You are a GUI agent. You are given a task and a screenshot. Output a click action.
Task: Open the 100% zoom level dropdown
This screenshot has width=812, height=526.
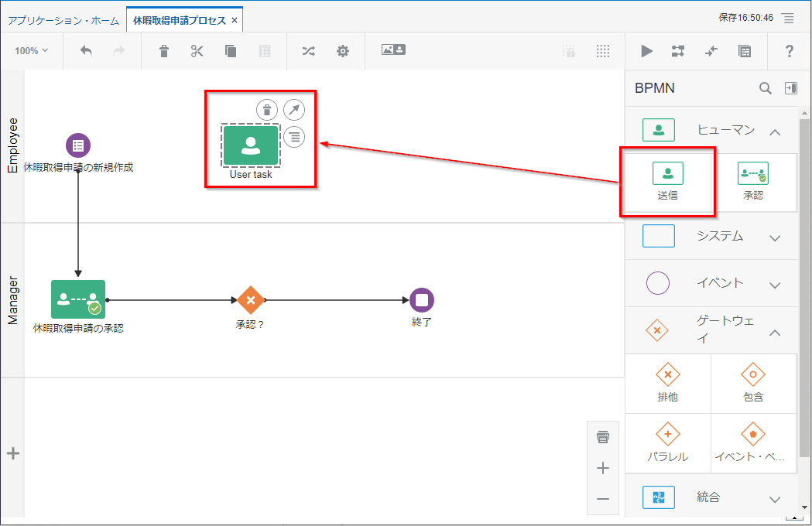pyautogui.click(x=31, y=51)
